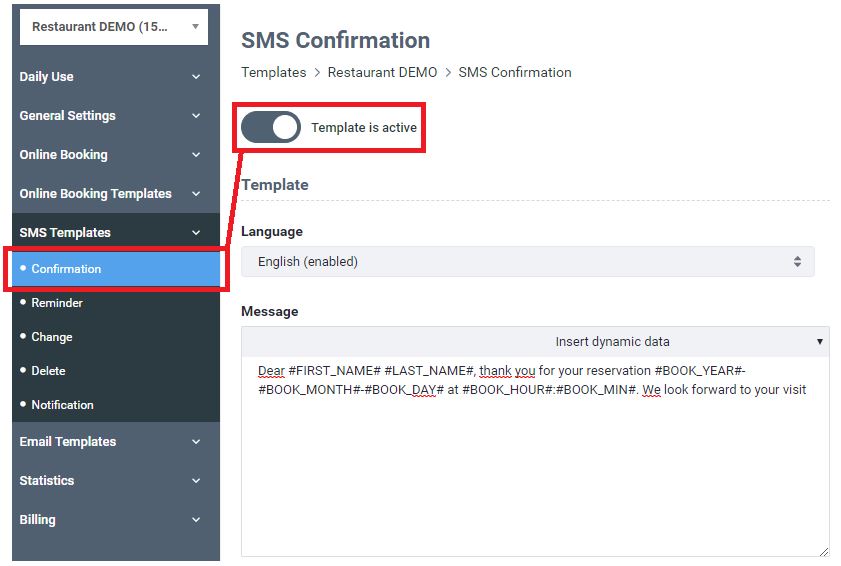The width and height of the screenshot is (841, 566).
Task: Click inside the Message text area
Action: (x=535, y=457)
